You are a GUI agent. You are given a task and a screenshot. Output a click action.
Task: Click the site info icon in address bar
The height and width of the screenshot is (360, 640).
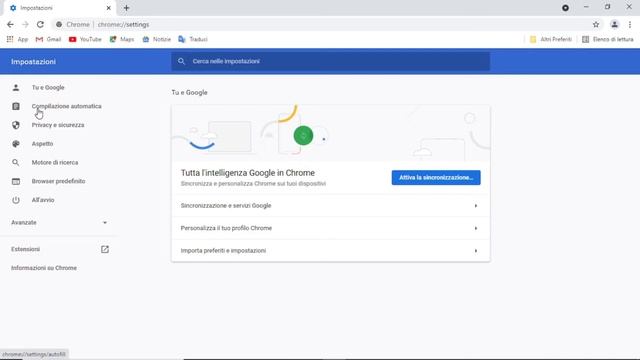pos(59,24)
